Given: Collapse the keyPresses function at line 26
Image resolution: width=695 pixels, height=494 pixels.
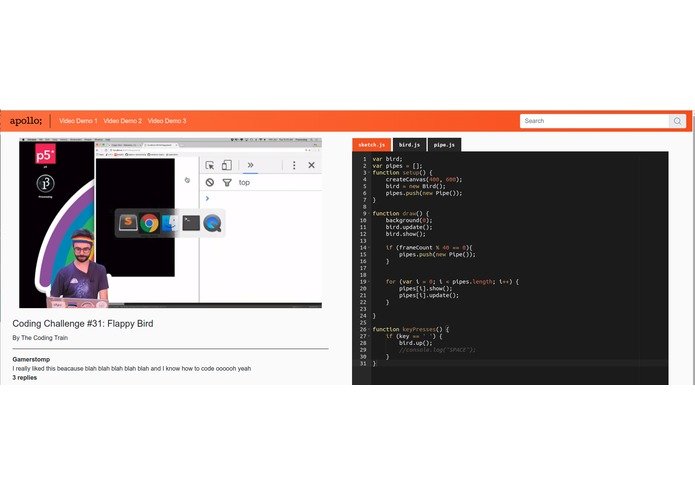Looking at the screenshot, I should pos(369,330).
